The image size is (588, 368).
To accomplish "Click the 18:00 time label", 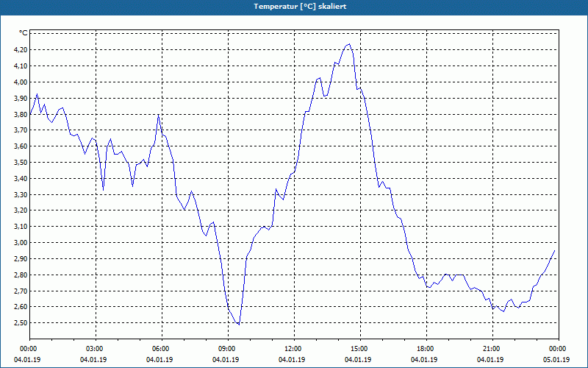I will (424, 349).
